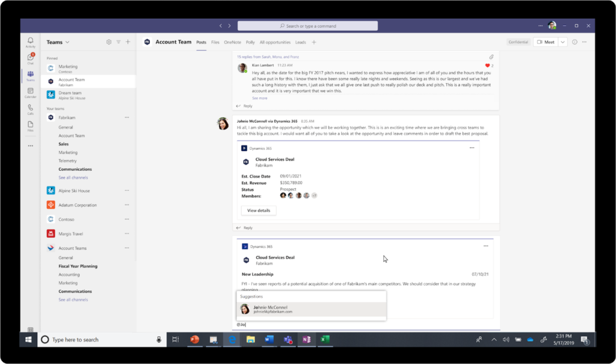This screenshot has width=616, height=364.
Task: Switch to the Files tab of Account Team
Action: 215,42
